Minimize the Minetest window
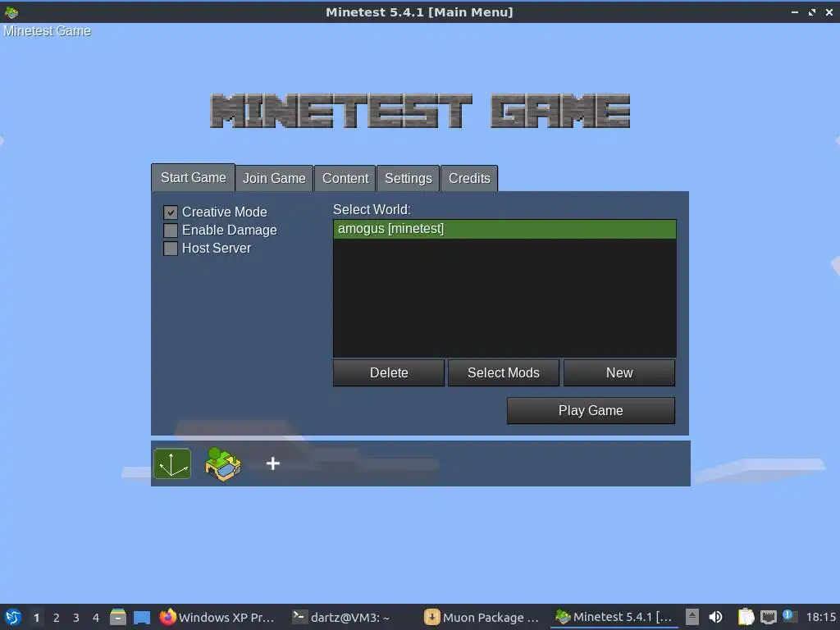The image size is (840, 630). tap(795, 11)
